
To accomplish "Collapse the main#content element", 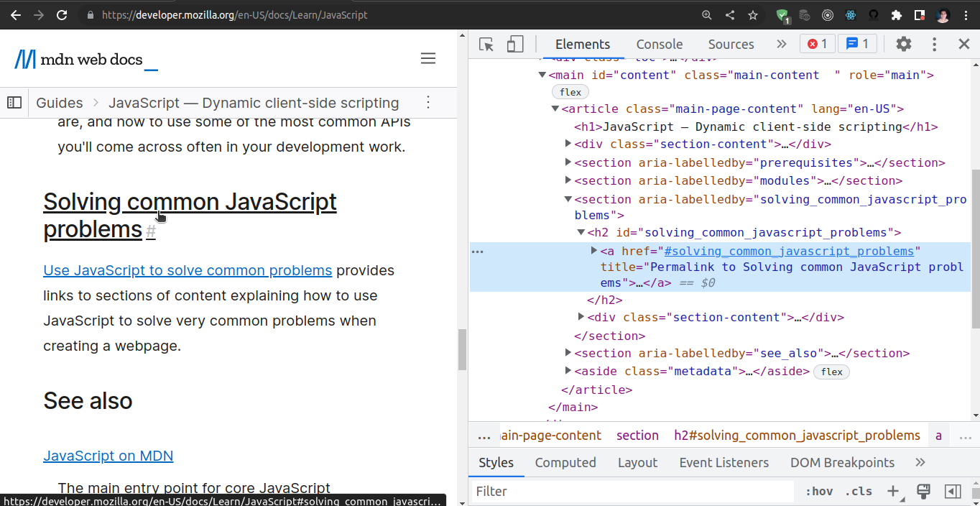I will [542, 74].
